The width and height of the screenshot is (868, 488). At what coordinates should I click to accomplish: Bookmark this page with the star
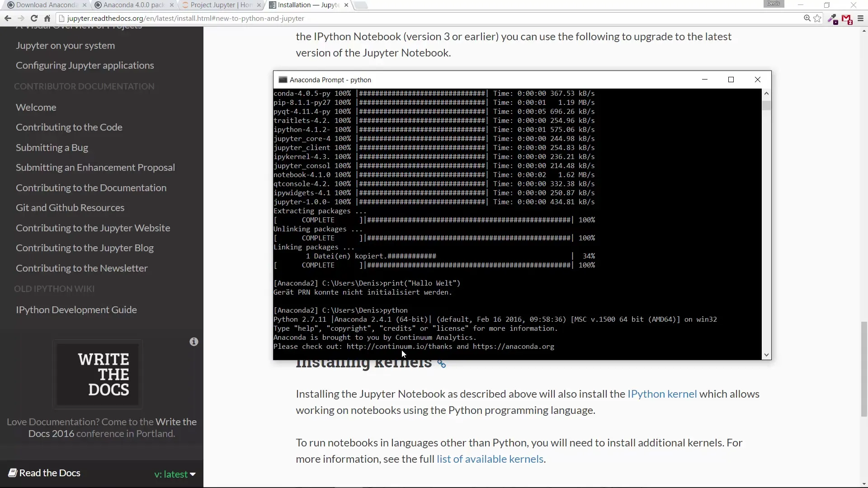click(817, 19)
